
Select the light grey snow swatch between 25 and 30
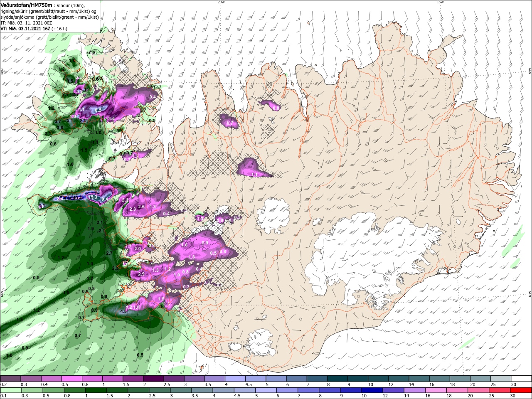tap(500, 379)
